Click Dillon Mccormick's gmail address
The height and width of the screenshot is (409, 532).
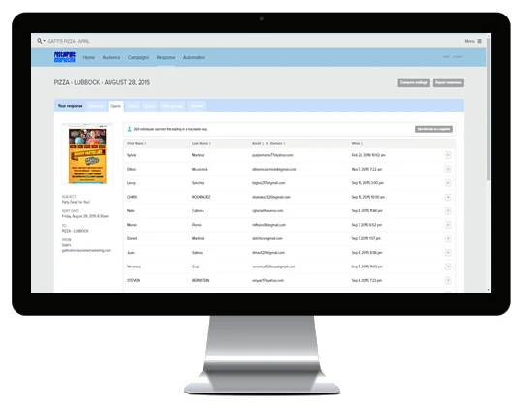point(274,169)
